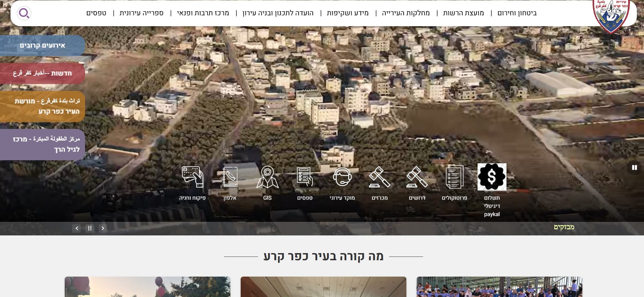
Task: Pause the background video on the right
Action: 634,167
